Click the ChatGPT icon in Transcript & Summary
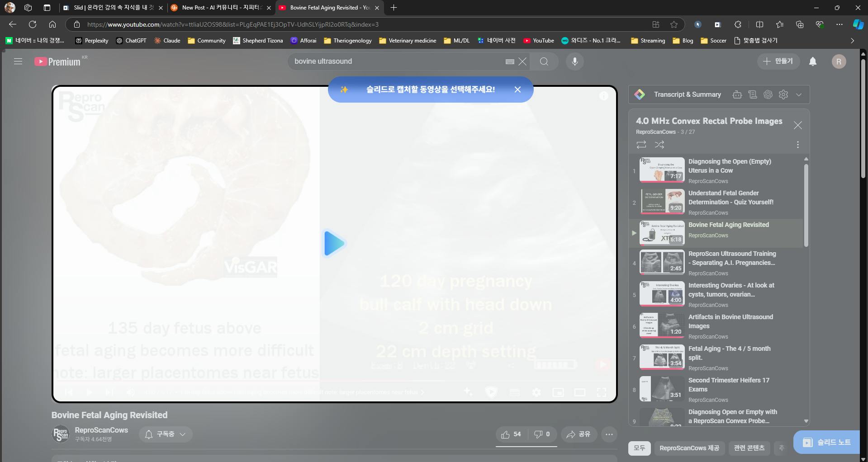The height and width of the screenshot is (462, 868). click(x=768, y=94)
